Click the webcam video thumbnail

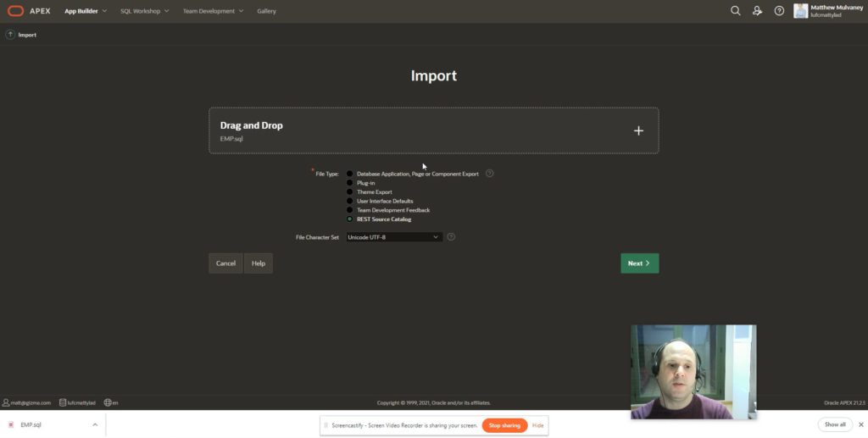pyautogui.click(x=693, y=372)
